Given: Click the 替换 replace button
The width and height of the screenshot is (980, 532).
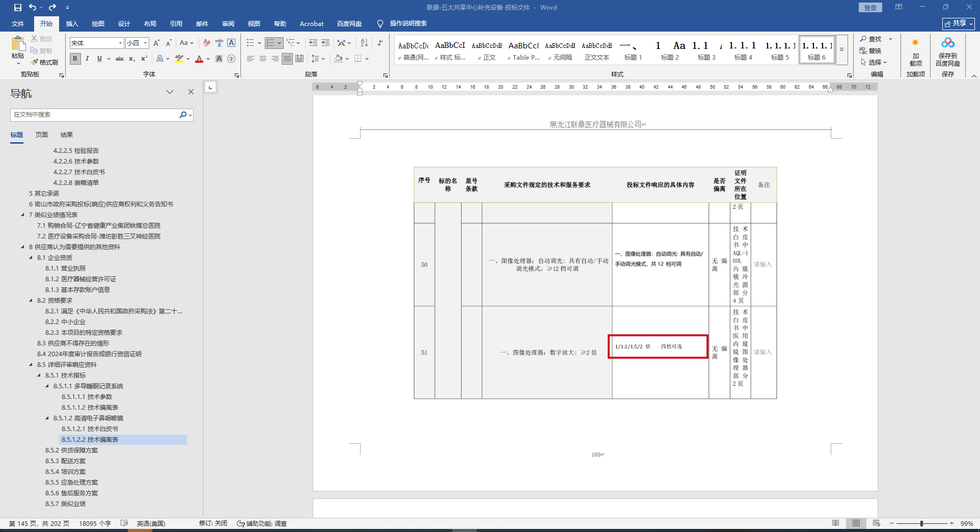Looking at the screenshot, I should pos(871,50).
